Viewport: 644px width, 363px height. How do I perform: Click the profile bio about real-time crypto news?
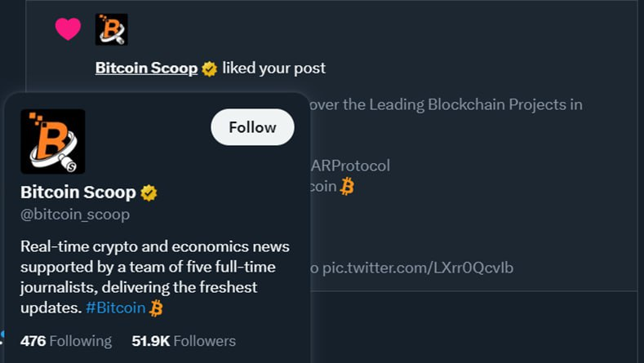(153, 277)
